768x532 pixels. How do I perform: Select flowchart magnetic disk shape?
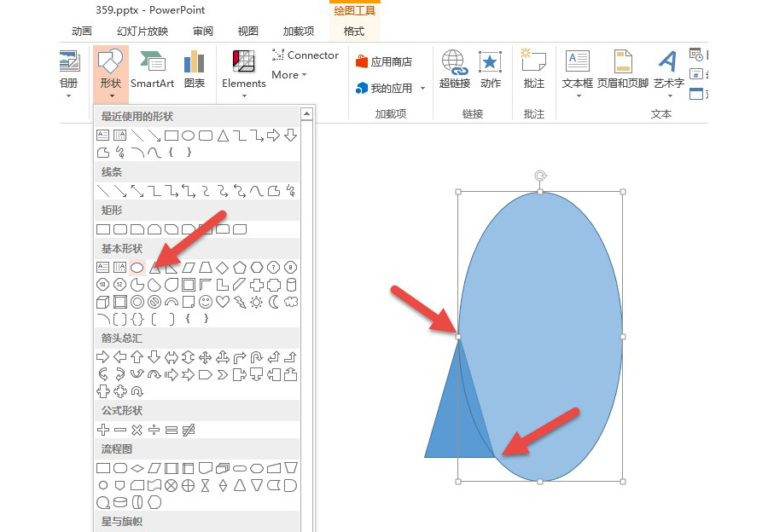[x=120, y=502]
